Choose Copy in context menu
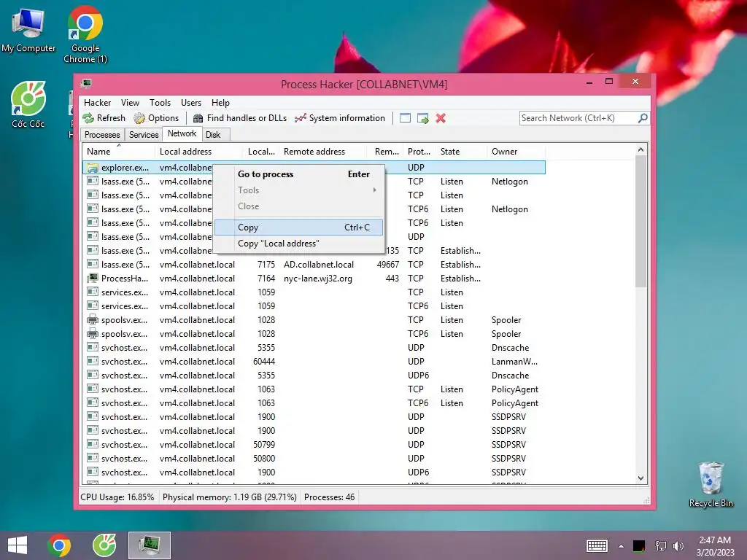 click(298, 227)
